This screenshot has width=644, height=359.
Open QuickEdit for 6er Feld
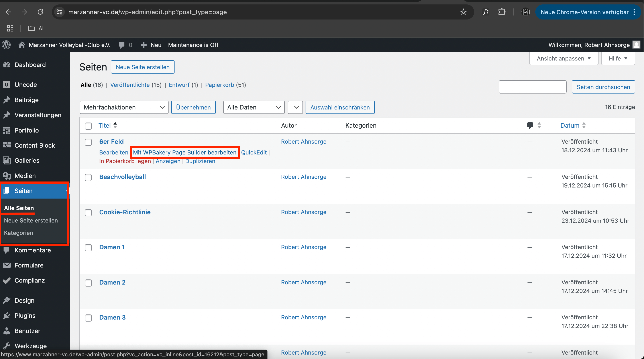coord(254,152)
